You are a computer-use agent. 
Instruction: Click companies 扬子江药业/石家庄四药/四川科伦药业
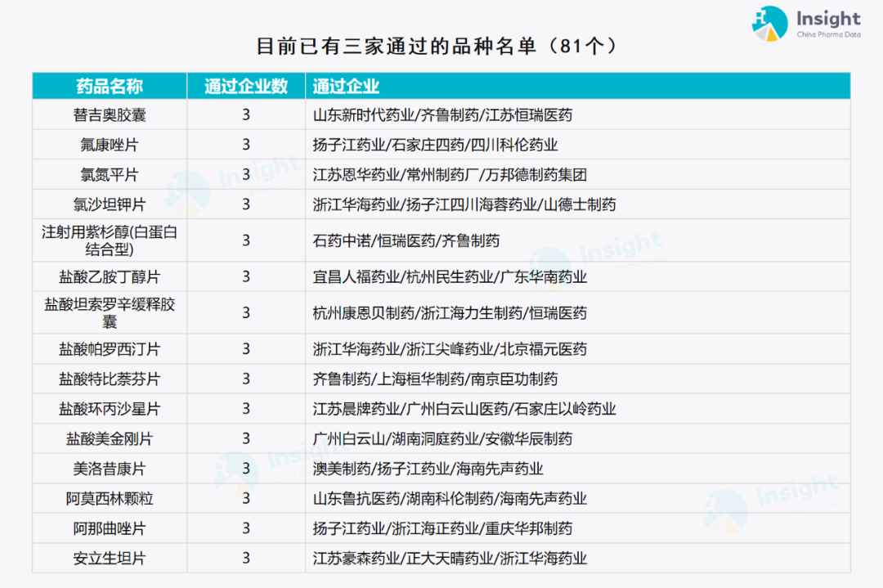click(x=435, y=145)
